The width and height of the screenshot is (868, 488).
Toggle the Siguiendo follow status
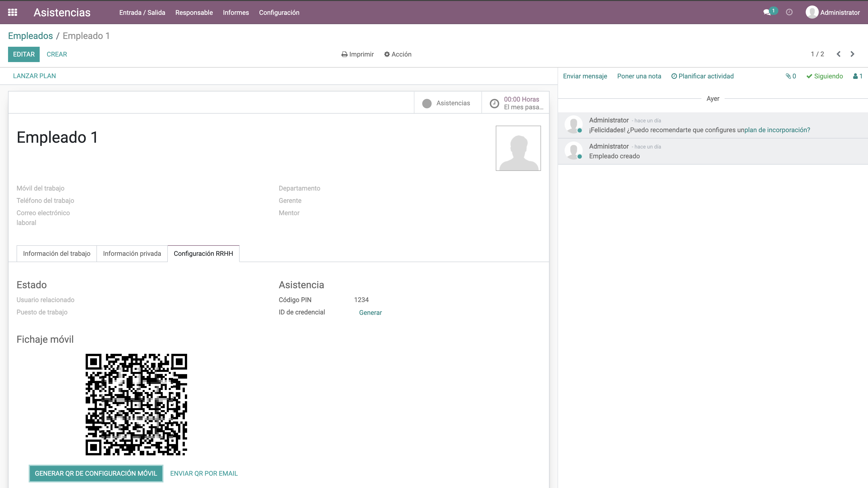825,76
